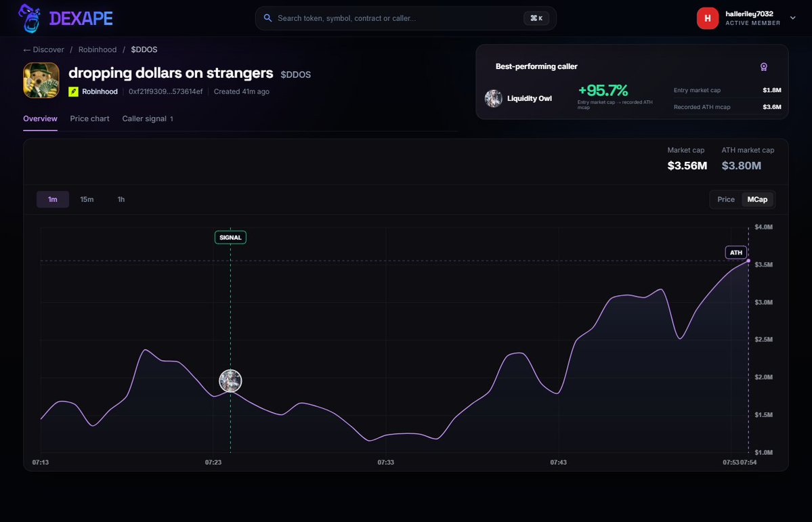Click the red H user avatar
812x522 pixels.
pyautogui.click(x=708, y=18)
